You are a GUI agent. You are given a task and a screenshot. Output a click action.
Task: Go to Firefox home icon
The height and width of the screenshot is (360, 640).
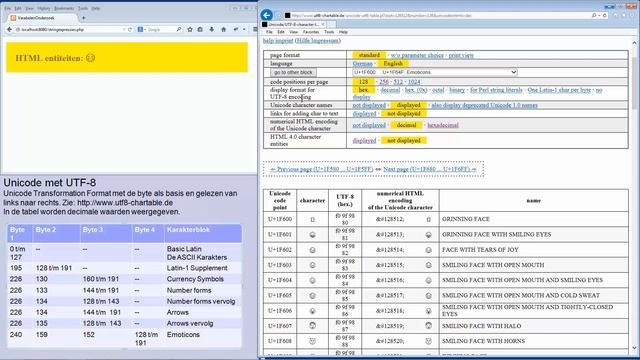point(223,29)
